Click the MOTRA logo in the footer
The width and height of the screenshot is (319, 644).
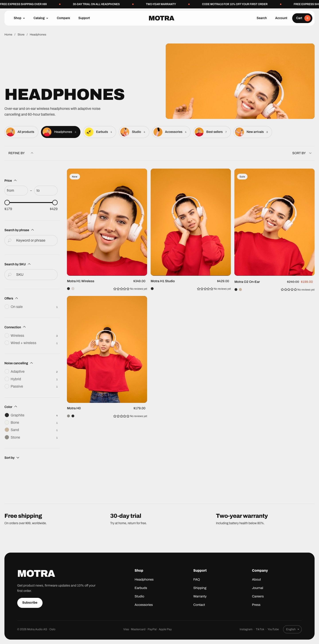pos(36,573)
